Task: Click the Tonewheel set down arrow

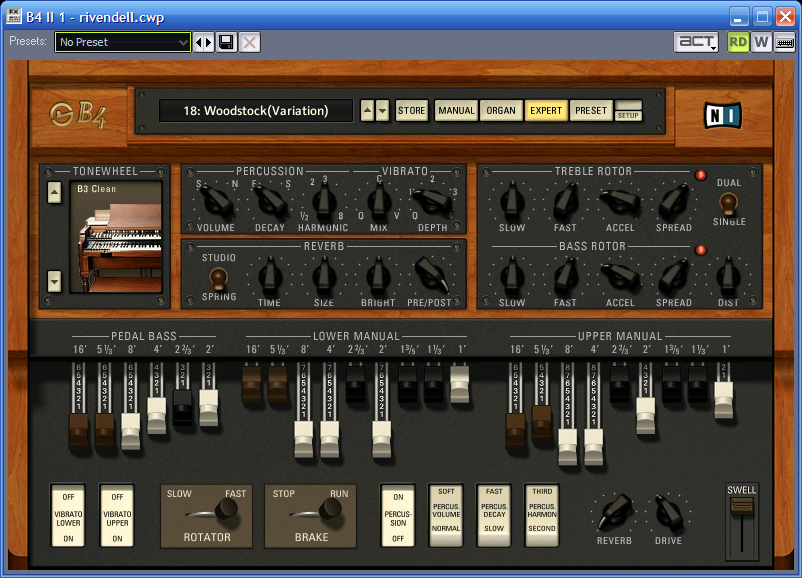Action: pos(54,281)
